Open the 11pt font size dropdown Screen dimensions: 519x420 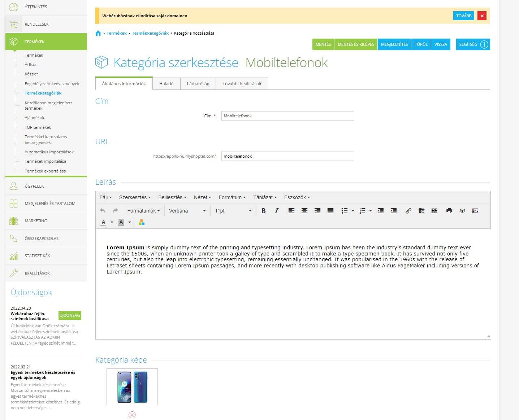pyautogui.click(x=233, y=211)
